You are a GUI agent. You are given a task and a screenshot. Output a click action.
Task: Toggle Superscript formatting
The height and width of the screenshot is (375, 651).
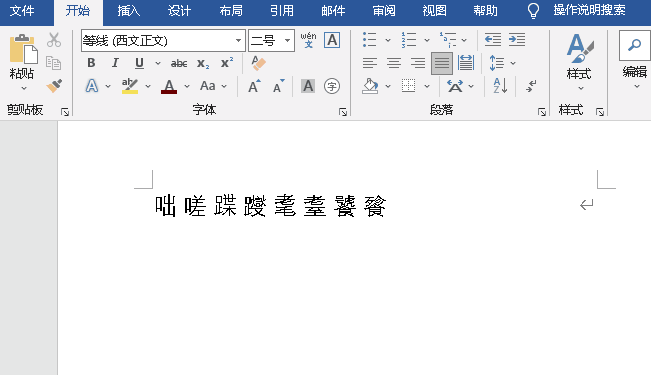point(227,63)
